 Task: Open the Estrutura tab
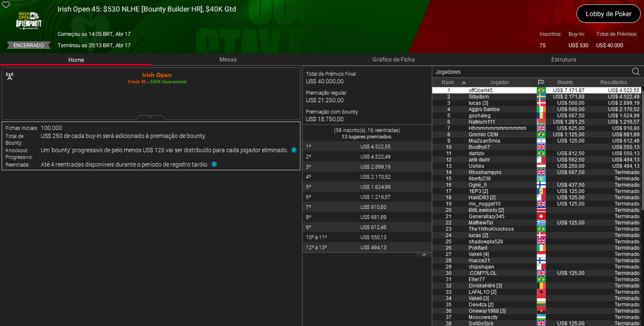(563, 59)
